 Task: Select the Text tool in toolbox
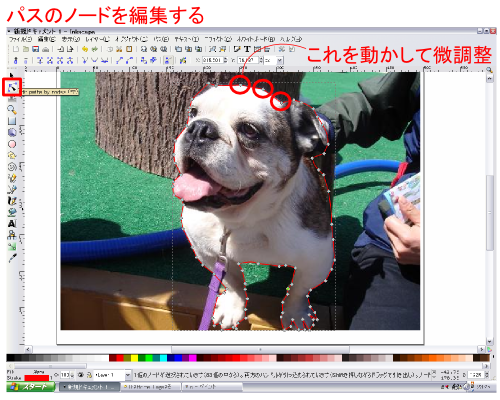[x=12, y=223]
